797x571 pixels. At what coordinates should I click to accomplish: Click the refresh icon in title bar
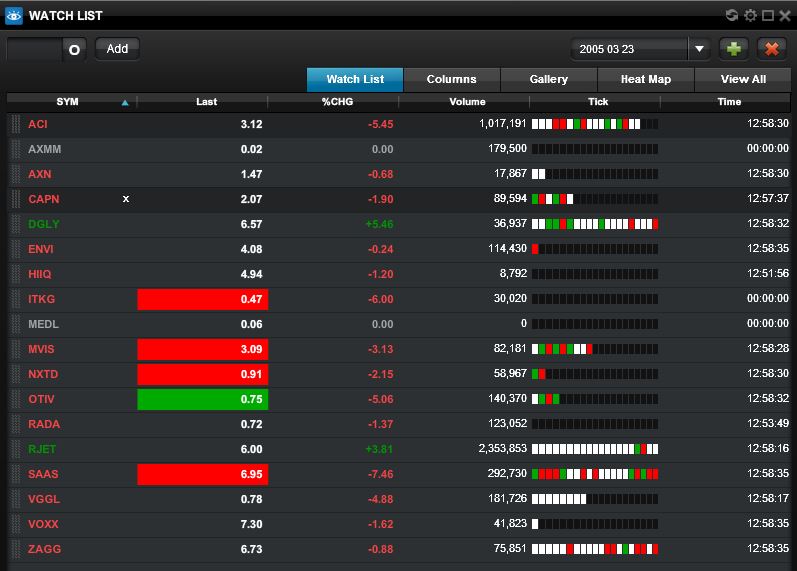[732, 15]
